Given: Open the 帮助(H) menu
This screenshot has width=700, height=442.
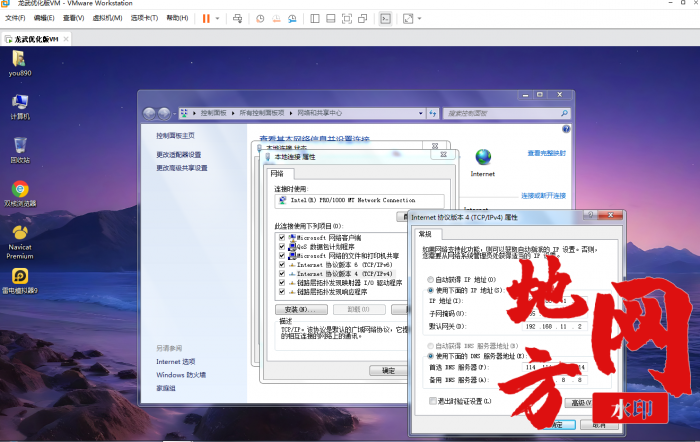Looking at the screenshot, I should (x=177, y=18).
